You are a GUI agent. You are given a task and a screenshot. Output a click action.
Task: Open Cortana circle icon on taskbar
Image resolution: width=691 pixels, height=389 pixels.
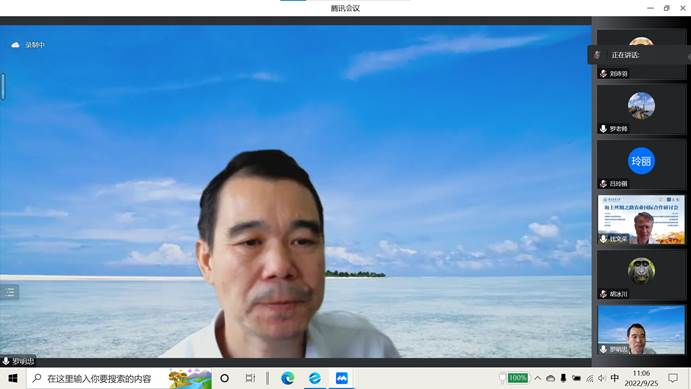pyautogui.click(x=224, y=378)
